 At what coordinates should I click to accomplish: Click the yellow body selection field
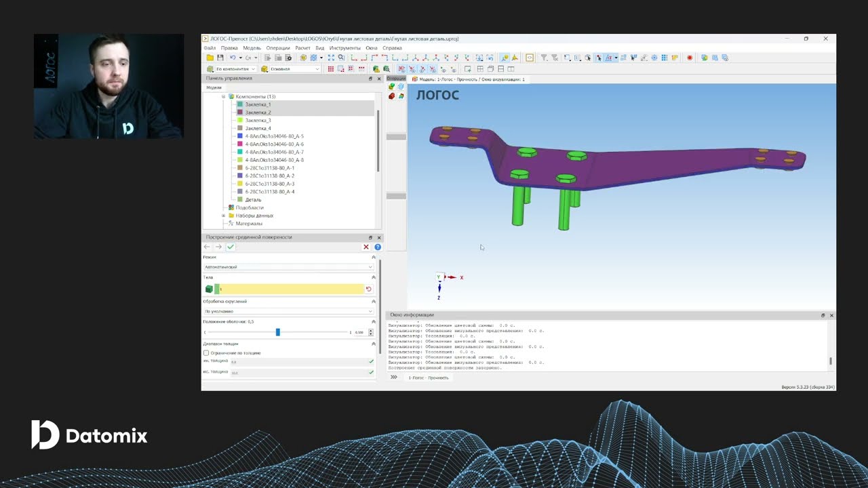coord(290,289)
